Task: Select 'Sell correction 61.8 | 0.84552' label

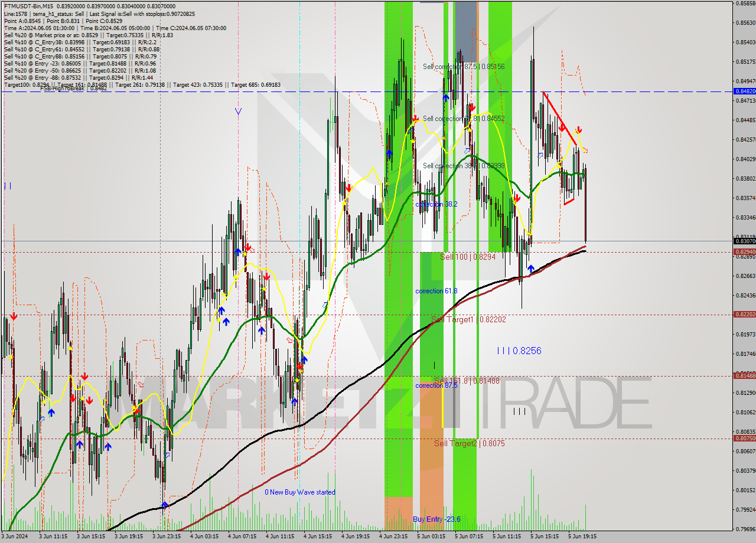Action: click(464, 119)
